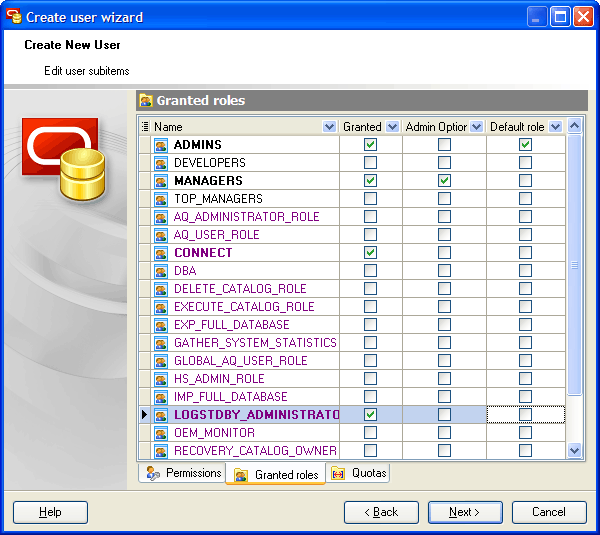Click the Granted roles header icon
The image size is (600, 535).
(x=146, y=101)
